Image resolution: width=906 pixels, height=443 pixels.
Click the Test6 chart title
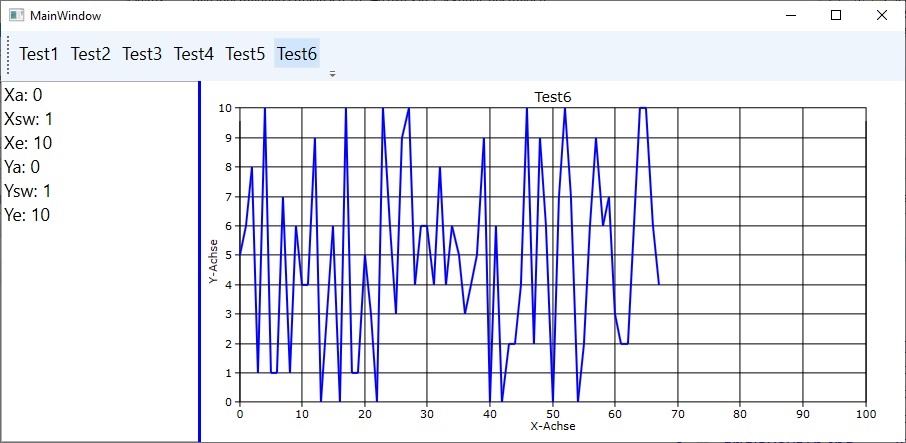tap(552, 97)
